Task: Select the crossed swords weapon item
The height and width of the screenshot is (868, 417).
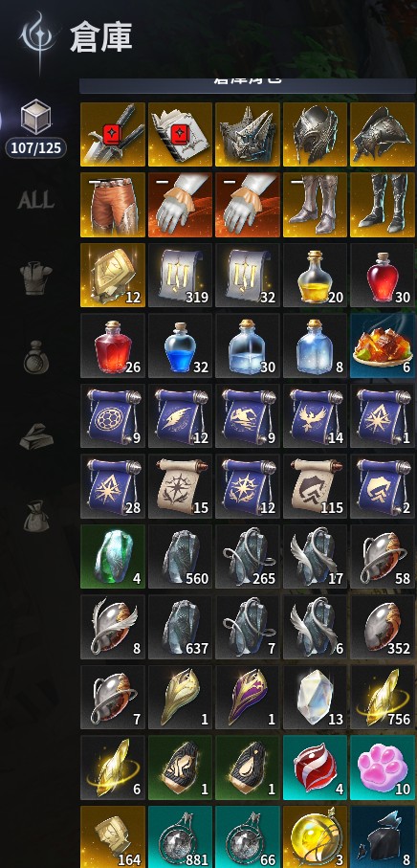Action: tap(113, 135)
